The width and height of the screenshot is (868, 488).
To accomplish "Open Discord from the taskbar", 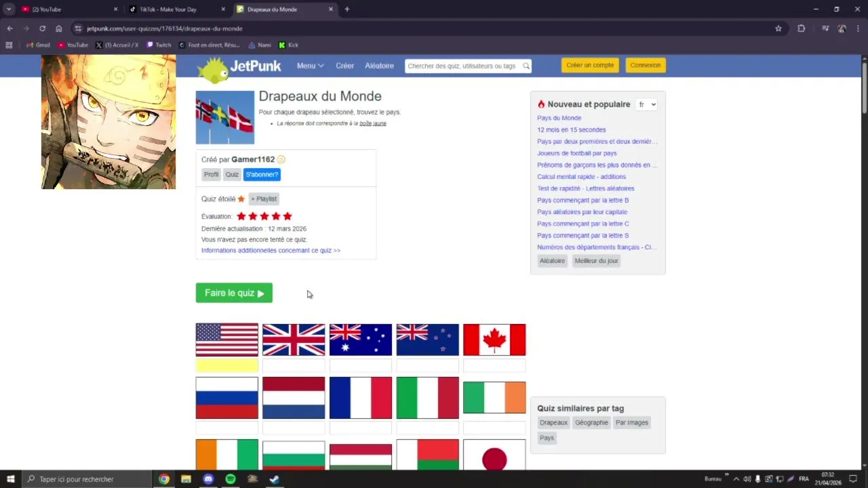I will coord(208,479).
